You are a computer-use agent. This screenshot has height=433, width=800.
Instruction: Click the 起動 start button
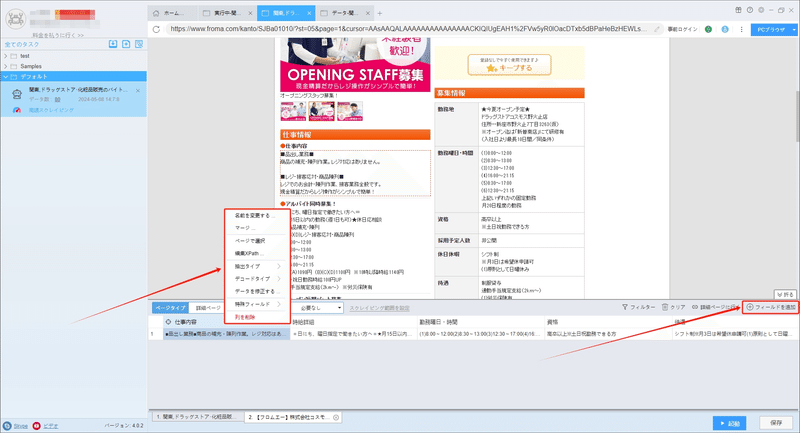click(730, 423)
